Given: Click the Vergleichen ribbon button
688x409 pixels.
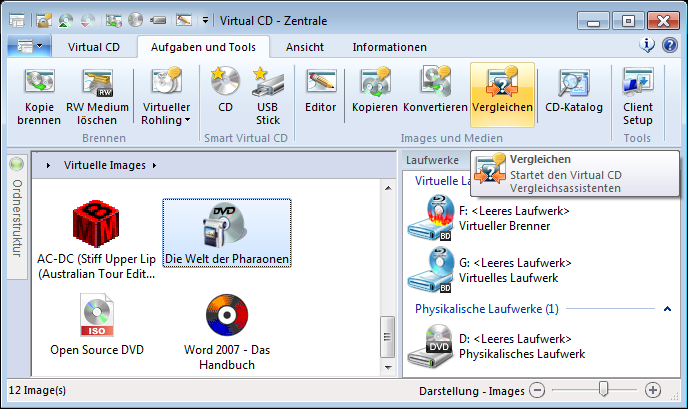Looking at the screenshot, I should [502, 95].
